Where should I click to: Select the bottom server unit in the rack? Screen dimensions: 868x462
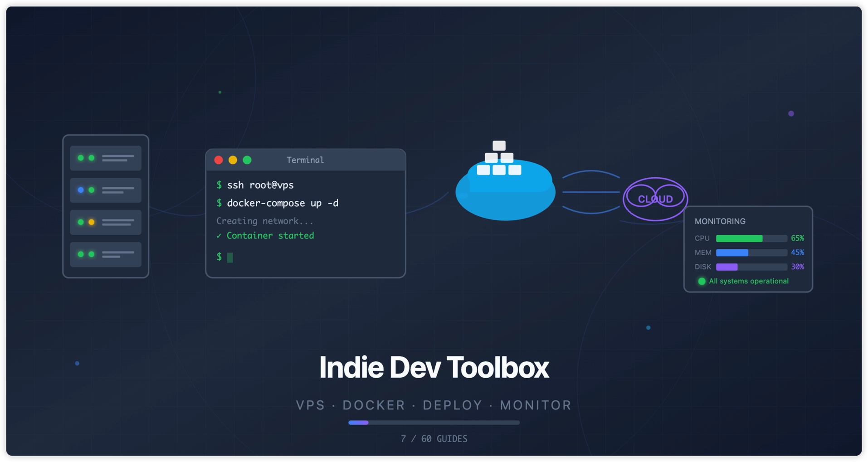[x=106, y=254]
